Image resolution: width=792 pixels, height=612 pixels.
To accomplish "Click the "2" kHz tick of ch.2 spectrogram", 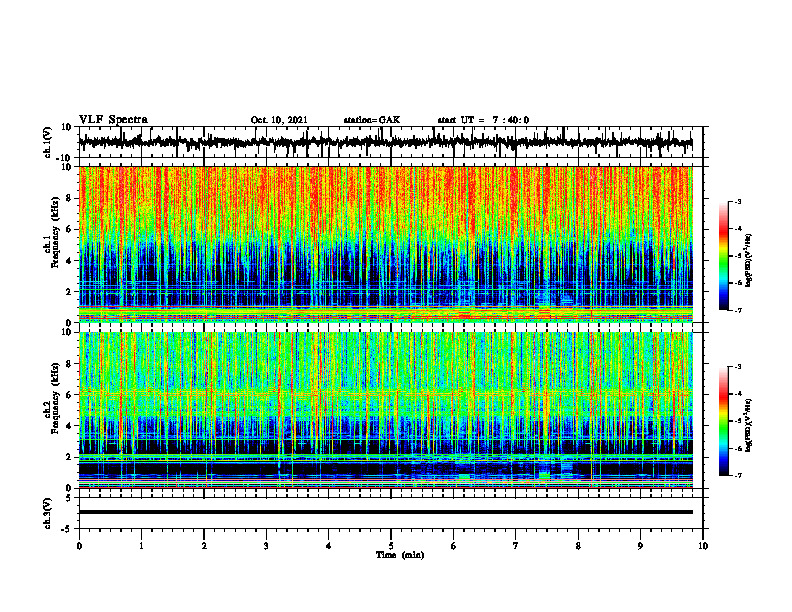I will click(x=70, y=457).
